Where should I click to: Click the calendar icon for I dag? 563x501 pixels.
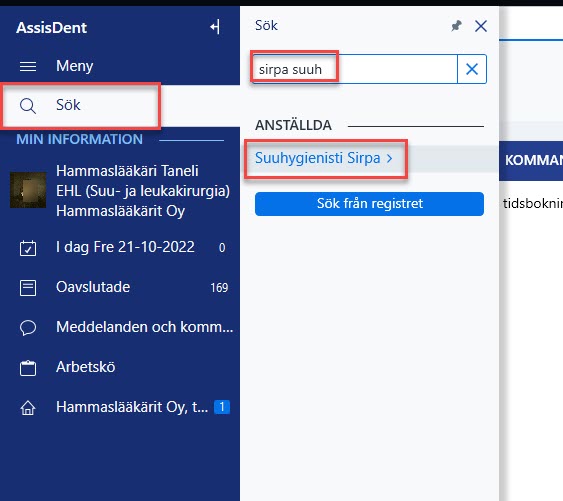(28, 248)
